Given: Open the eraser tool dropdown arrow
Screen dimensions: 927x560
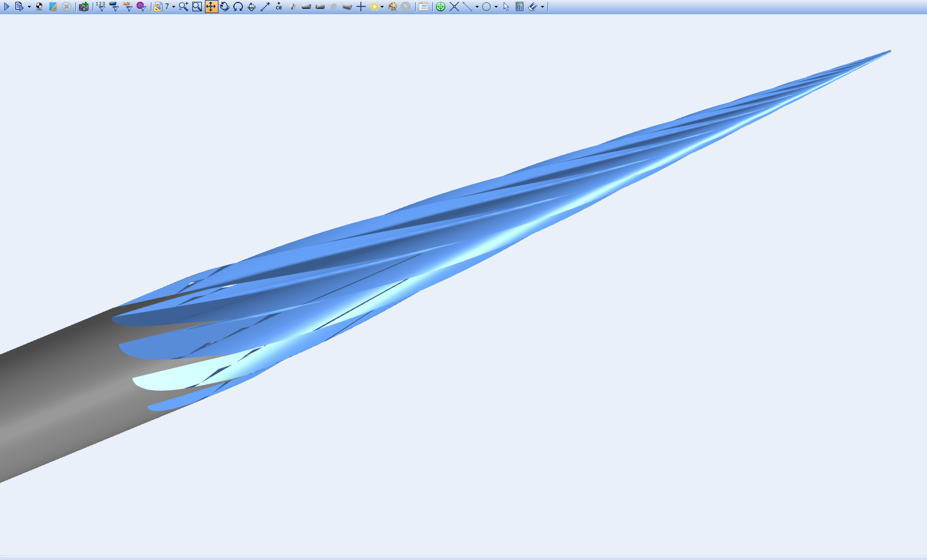Looking at the screenshot, I should tap(542, 7).
